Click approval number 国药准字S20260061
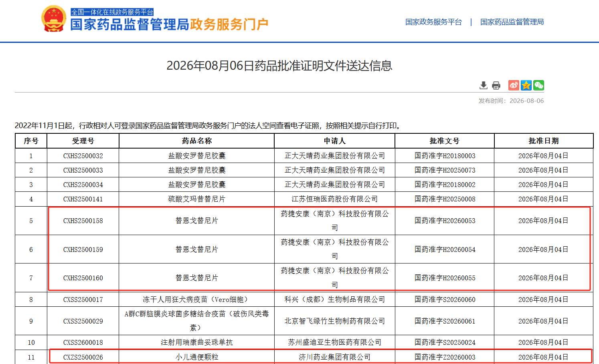This screenshot has height=364, width=599. [x=445, y=321]
